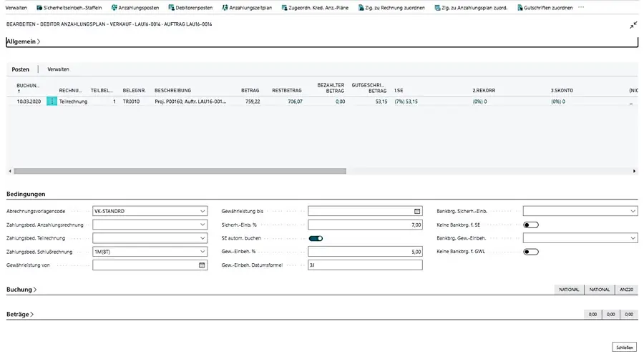Open Zahlungsbed. Anzahlungsrechnung dropdown

pos(203,225)
